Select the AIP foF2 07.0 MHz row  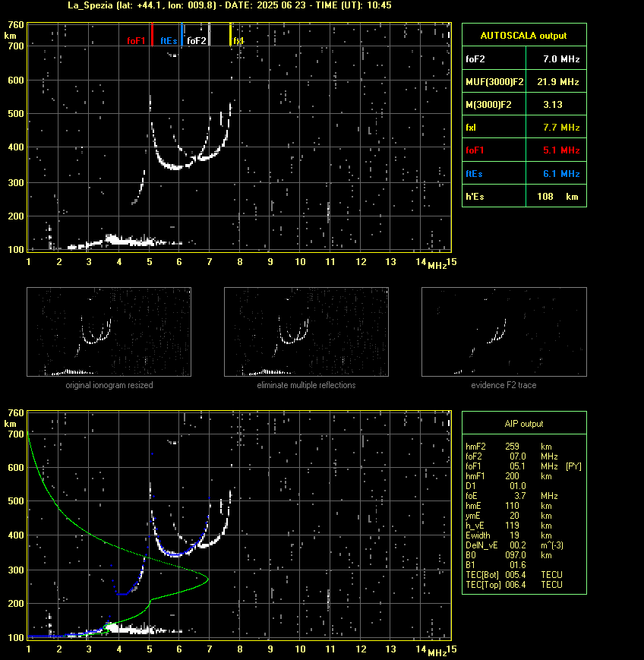511,456
